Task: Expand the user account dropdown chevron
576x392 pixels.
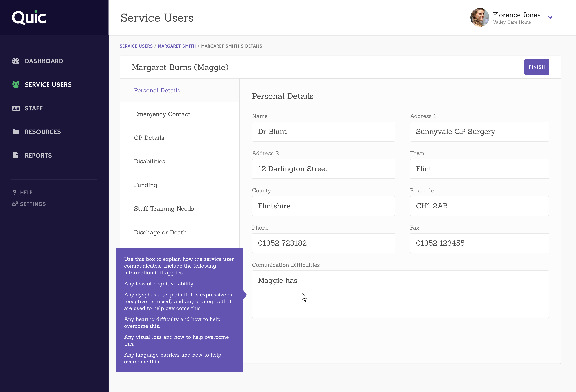Action: 550,17
